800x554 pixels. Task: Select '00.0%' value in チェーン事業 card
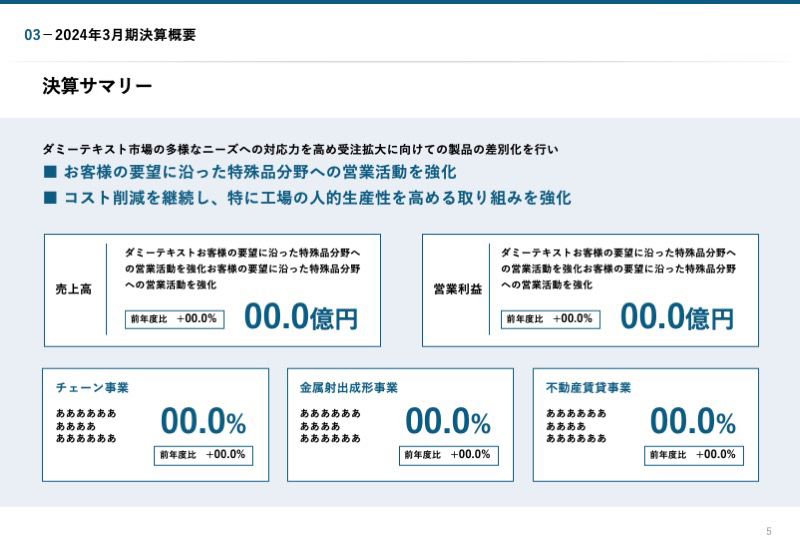204,421
